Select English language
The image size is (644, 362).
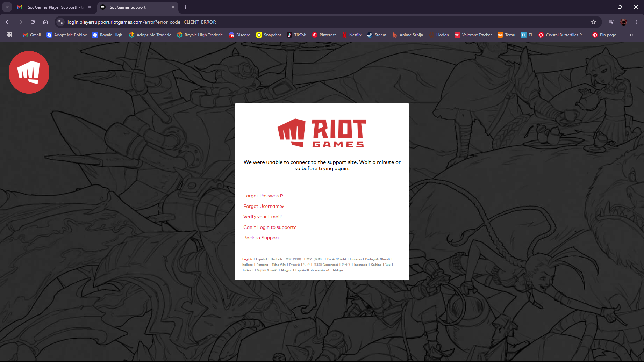(247, 259)
